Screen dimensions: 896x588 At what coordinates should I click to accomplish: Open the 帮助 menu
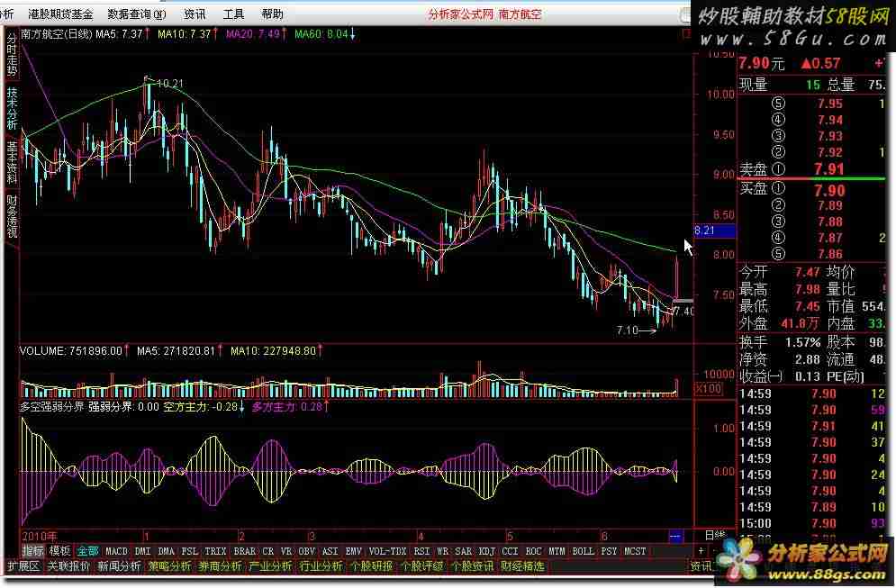coord(272,14)
